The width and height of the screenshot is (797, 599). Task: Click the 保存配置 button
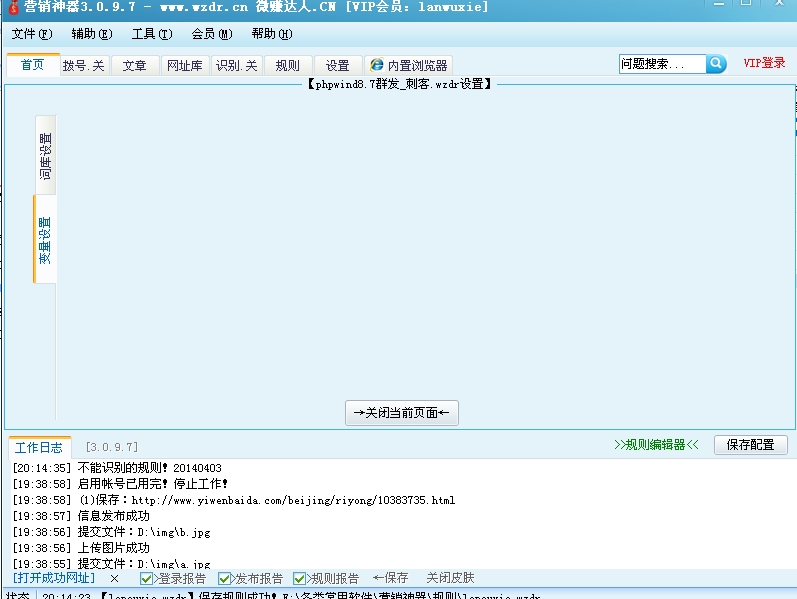tap(750, 445)
